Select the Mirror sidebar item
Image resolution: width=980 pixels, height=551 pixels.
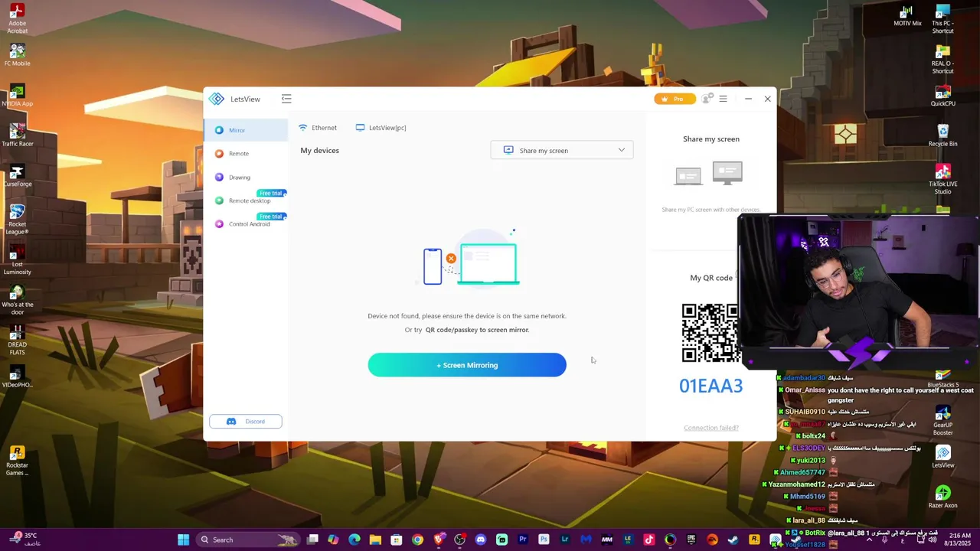245,130
